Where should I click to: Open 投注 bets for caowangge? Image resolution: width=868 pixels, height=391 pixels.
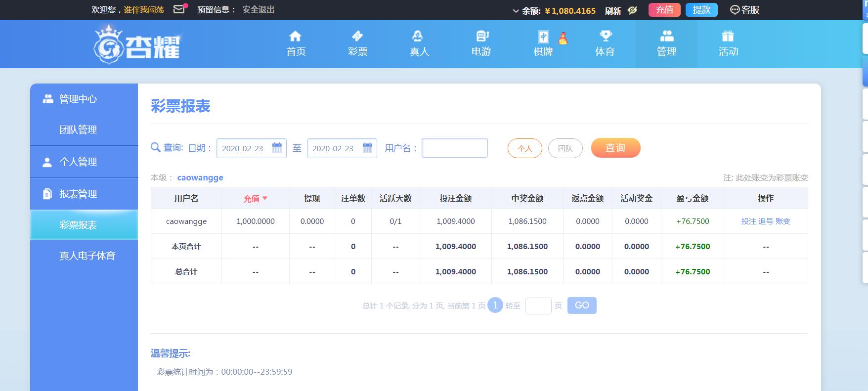749,221
